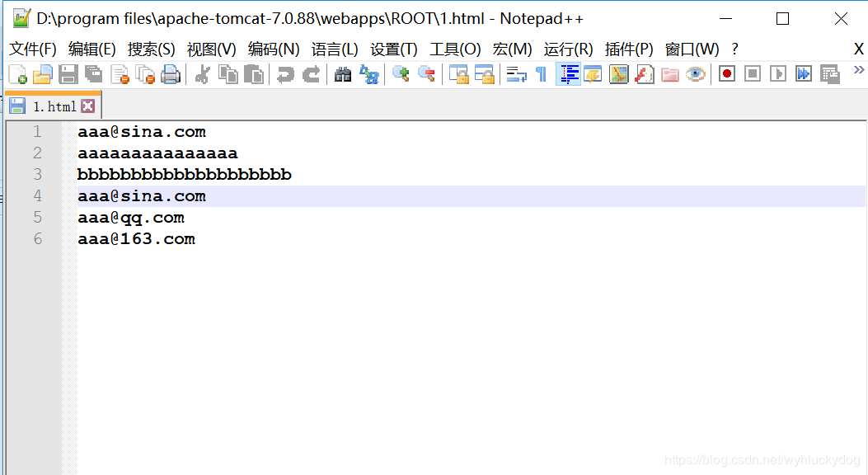Toggle synchronize horizontal scrolling icon
This screenshot has height=475, width=868.
[485, 73]
